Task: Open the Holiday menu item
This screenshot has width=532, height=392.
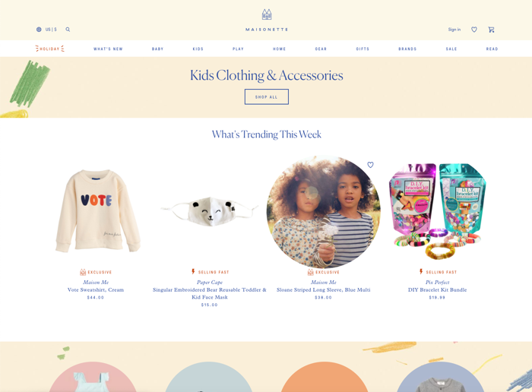Action: pos(50,49)
